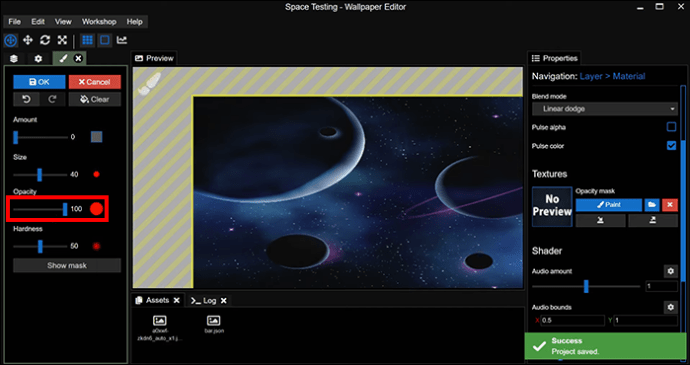
Task: Close the Log tab
Action: coord(224,300)
